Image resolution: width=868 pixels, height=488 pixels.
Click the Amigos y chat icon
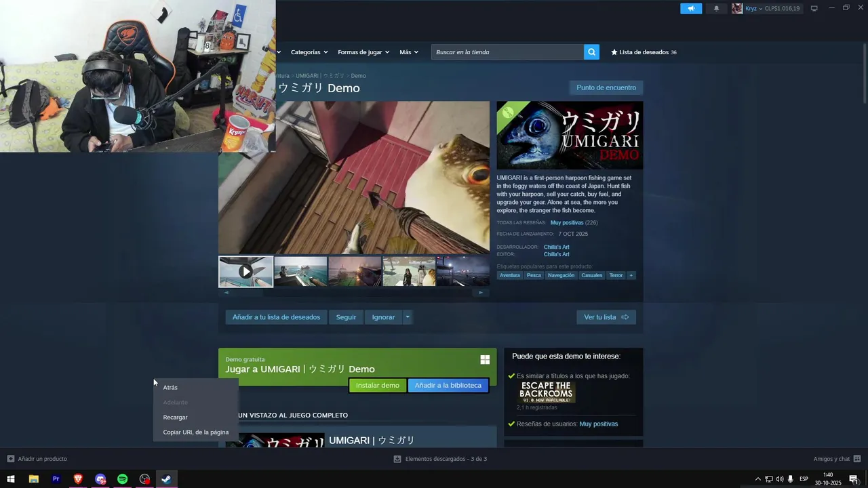click(x=857, y=459)
